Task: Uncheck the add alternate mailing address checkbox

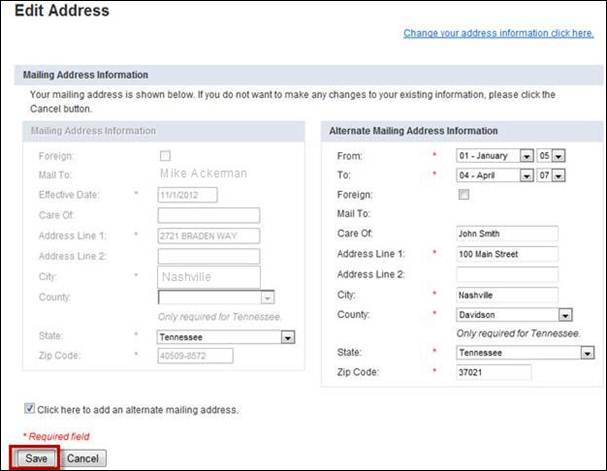Action: [x=29, y=408]
